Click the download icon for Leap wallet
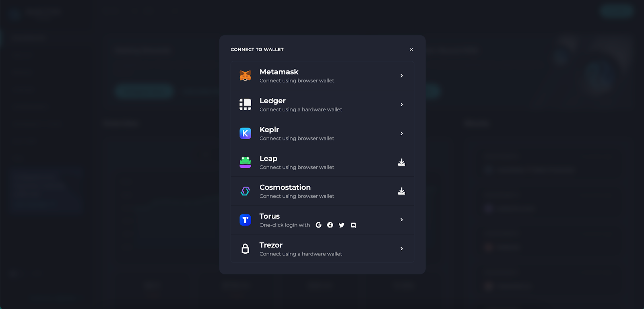 click(x=402, y=162)
